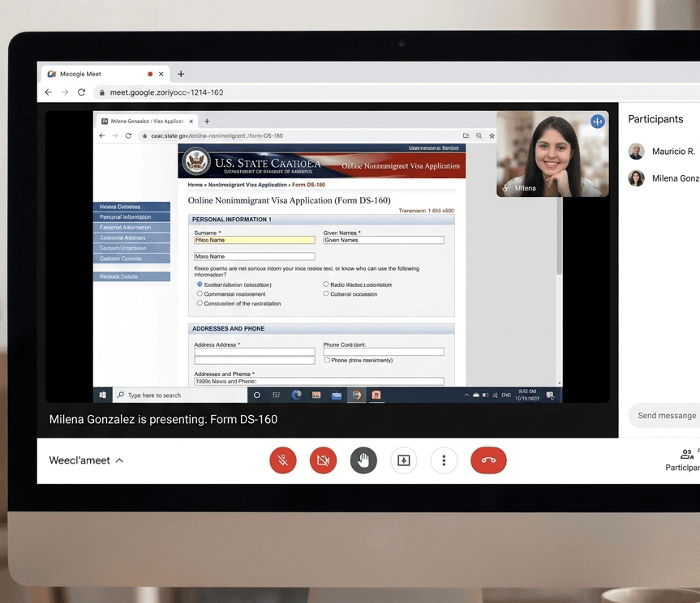Expand the meeting details chevron
This screenshot has height=603, width=700.
(120, 460)
